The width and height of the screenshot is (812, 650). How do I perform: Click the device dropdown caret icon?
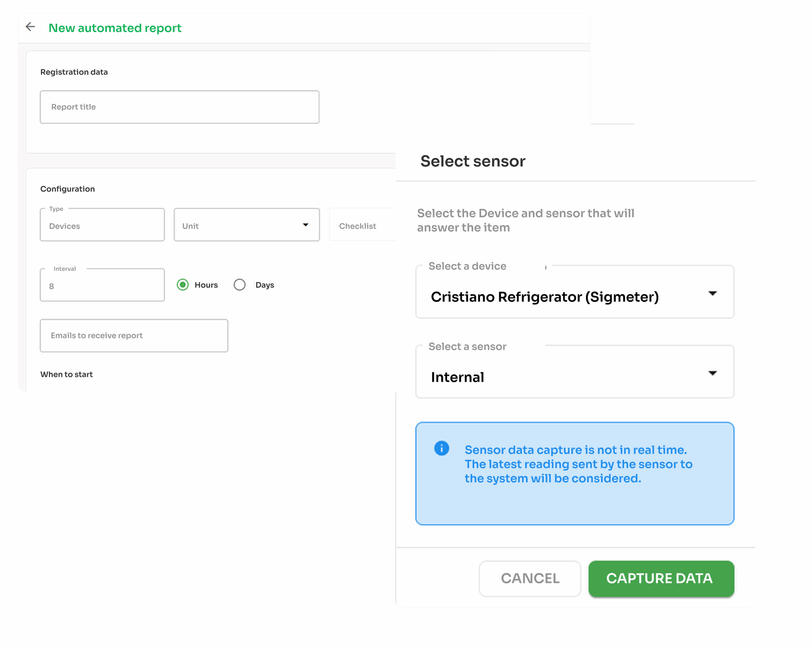(x=712, y=293)
